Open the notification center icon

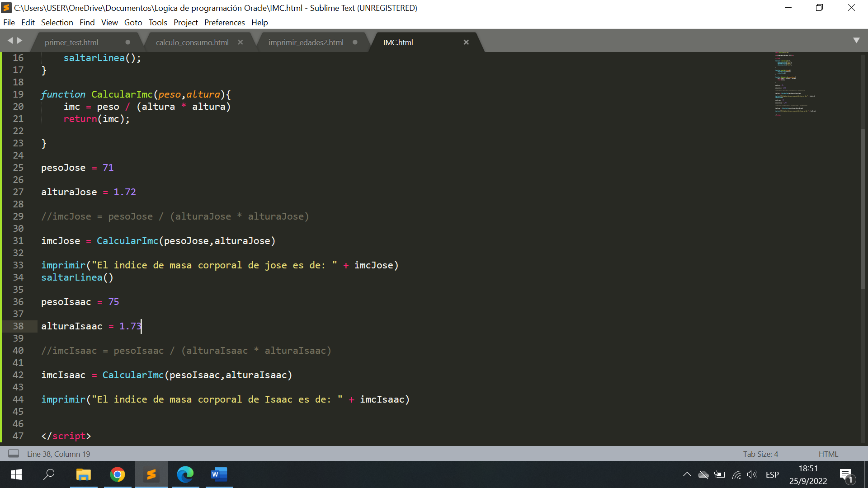coord(847,475)
